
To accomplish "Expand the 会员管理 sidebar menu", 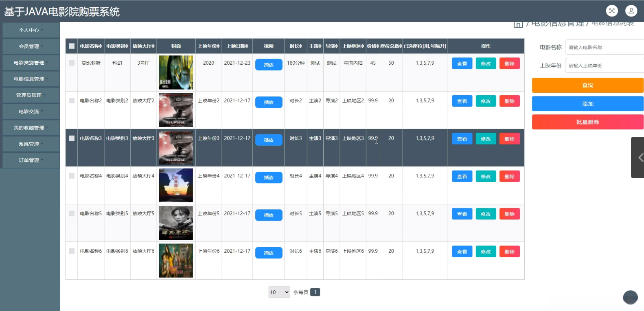I will pyautogui.click(x=31, y=46).
